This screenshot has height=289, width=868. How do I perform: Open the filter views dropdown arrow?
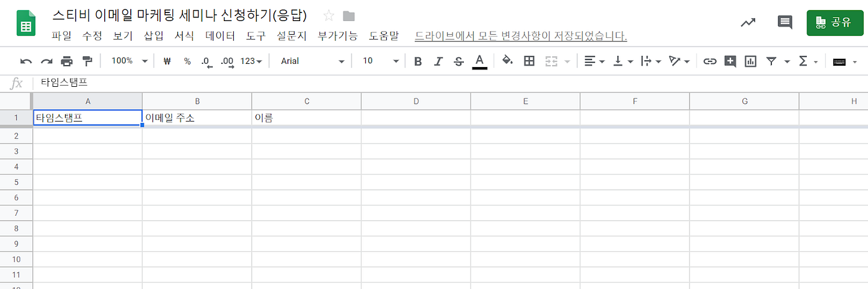point(787,61)
